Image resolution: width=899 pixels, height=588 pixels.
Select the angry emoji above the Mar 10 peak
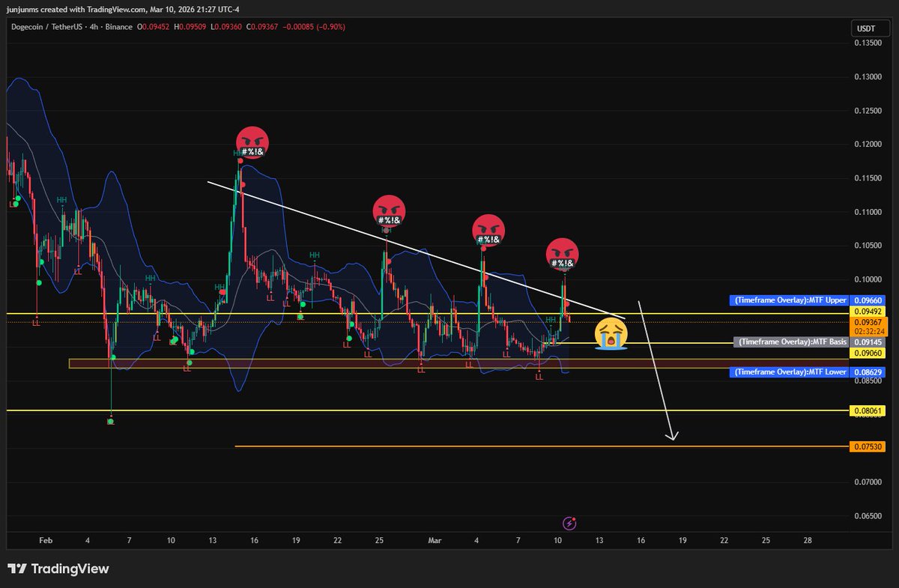point(562,254)
